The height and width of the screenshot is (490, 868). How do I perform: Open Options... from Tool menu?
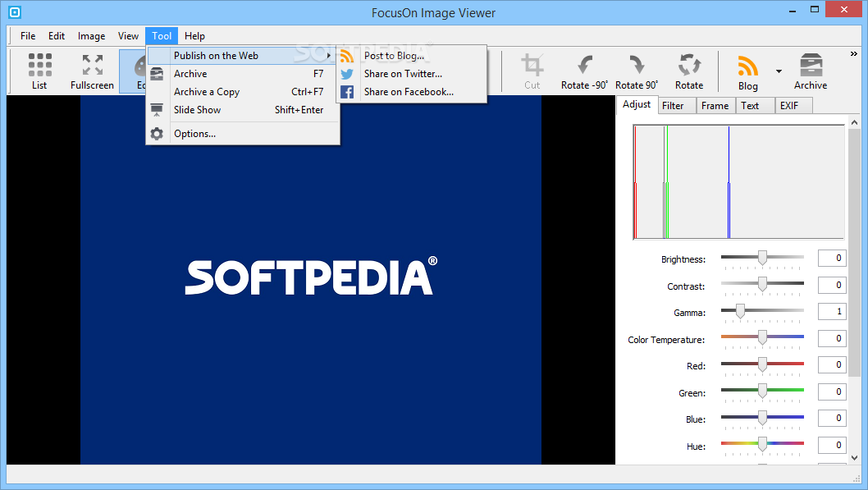point(243,134)
